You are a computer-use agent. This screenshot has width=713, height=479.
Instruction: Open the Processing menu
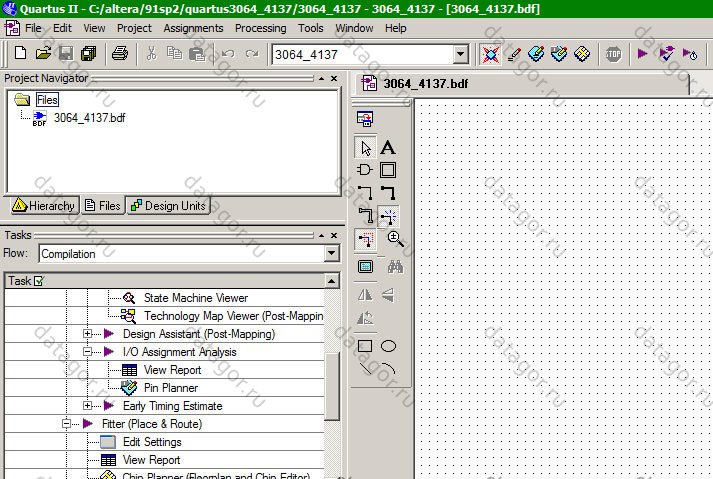pos(261,28)
